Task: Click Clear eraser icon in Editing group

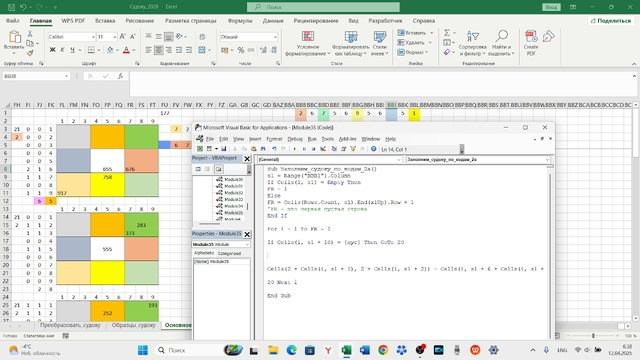Action: [447, 52]
